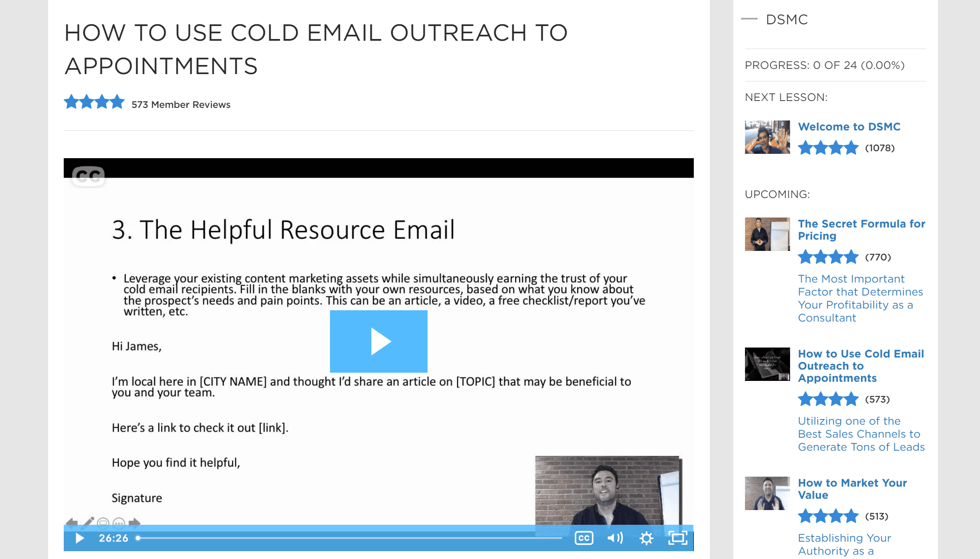The image size is (980, 559).
Task: Toggle video playback speed options
Action: pos(646,537)
